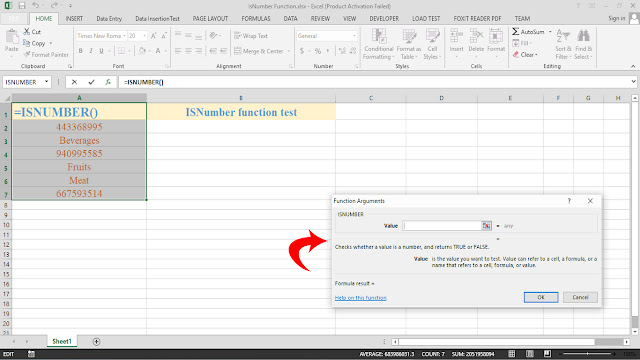Open Cell Styles gallery
Image resolution: width=640 pixels, height=360 pixels.
pyautogui.click(x=432, y=44)
